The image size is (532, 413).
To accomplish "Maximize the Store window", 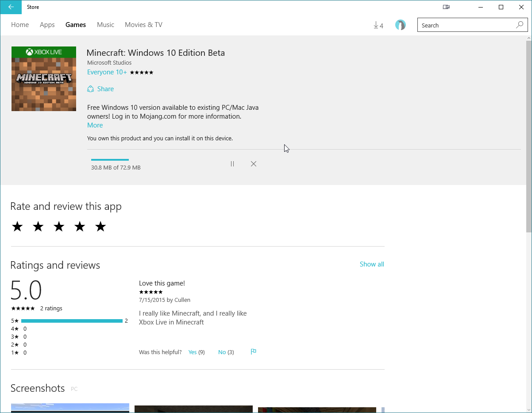I will tap(501, 7).
